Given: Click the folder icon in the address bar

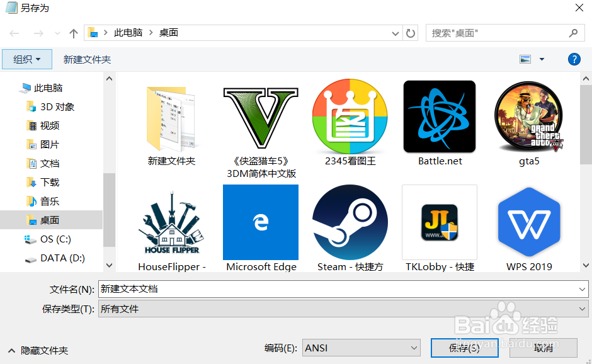Looking at the screenshot, I should point(93,33).
